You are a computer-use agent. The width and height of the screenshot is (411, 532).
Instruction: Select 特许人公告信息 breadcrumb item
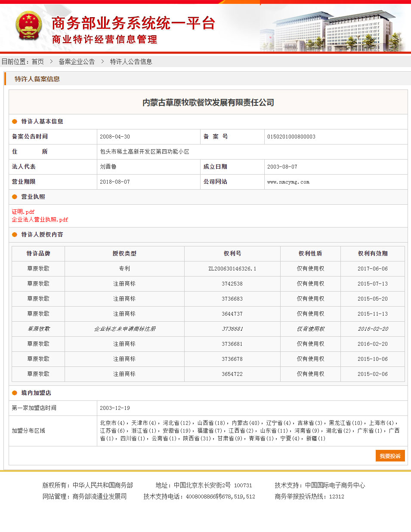point(131,62)
